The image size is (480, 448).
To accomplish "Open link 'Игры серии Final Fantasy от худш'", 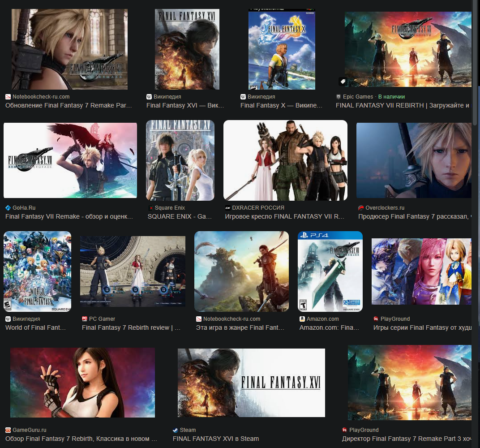I will (422, 327).
